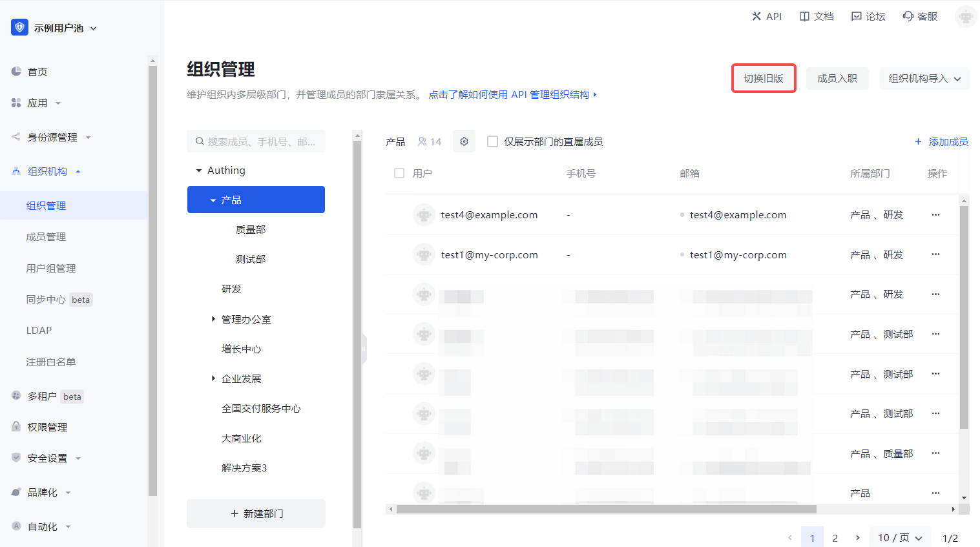Viewport: 980px width, 547px height.
Task: Open the 论坛 forum icon
Action: 856,16
